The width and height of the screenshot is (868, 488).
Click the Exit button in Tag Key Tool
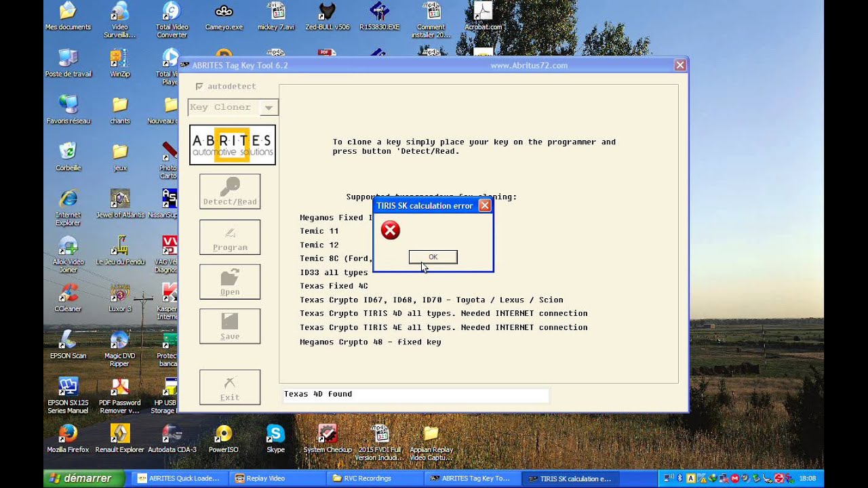pyautogui.click(x=230, y=387)
